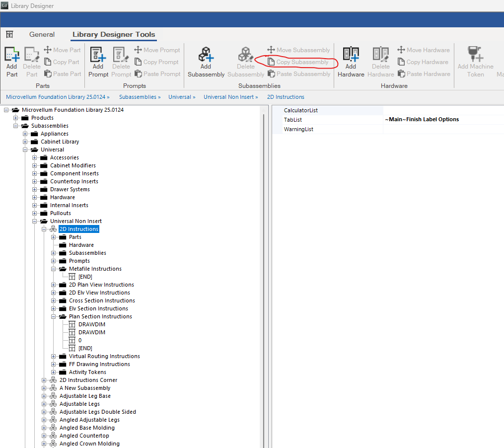
Task: Collapse the Universal Non Insert folder
Action: tap(34, 221)
